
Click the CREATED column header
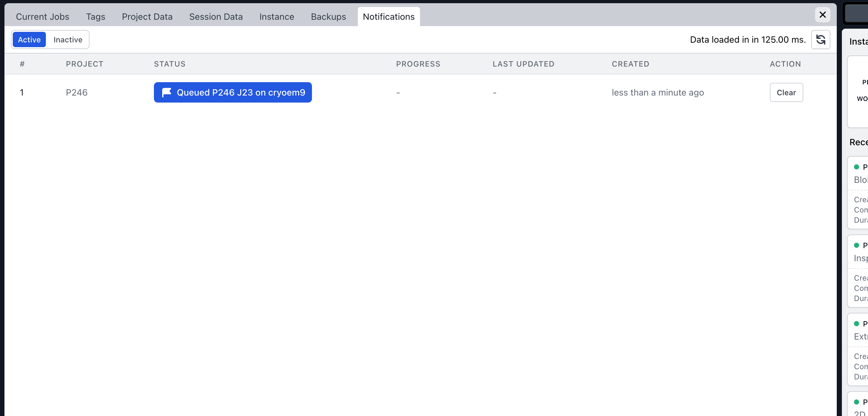coord(630,64)
